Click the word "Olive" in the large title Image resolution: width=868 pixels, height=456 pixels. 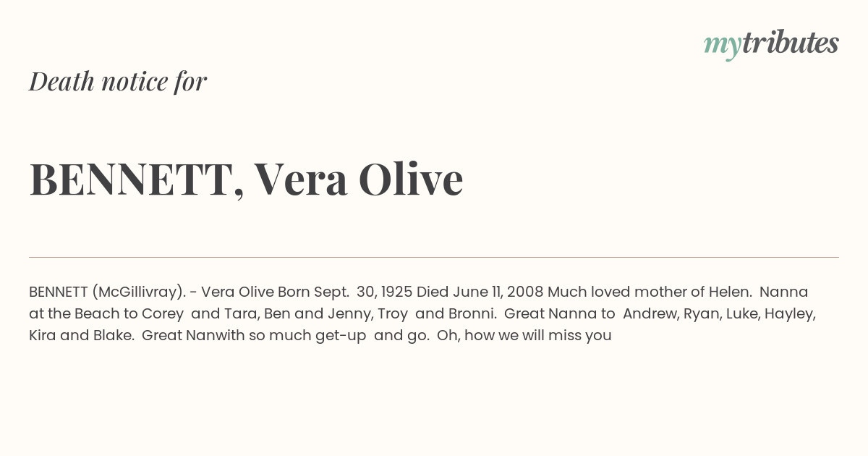click(411, 178)
